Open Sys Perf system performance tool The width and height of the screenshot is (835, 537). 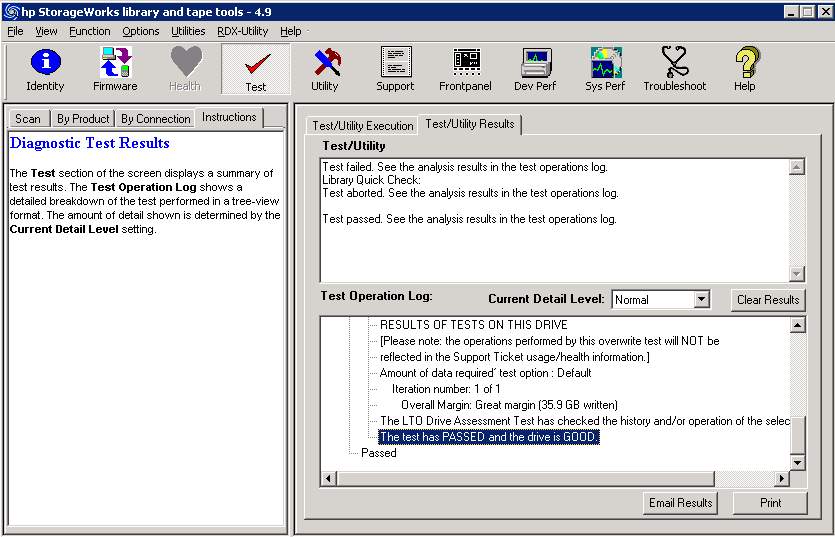605,69
